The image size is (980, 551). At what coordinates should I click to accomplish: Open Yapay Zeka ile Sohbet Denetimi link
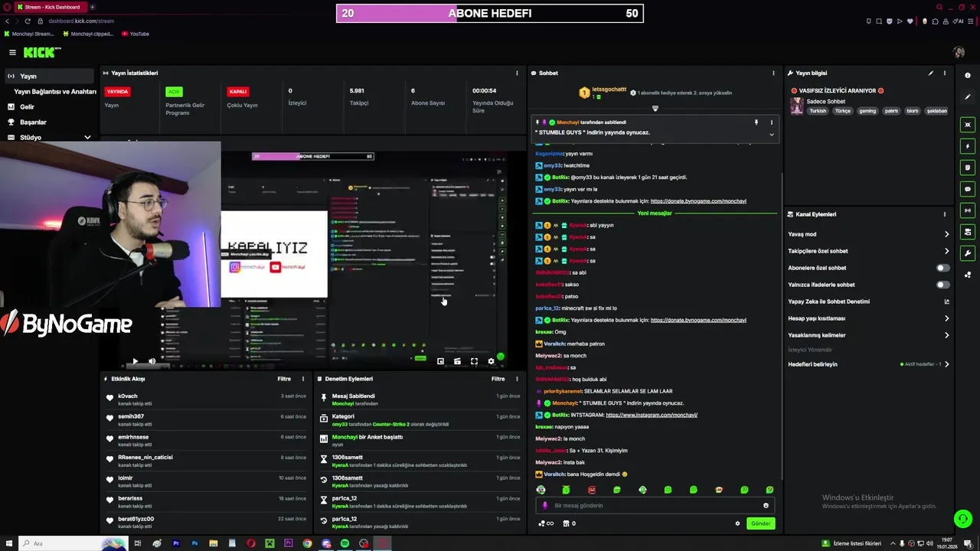coord(946,302)
